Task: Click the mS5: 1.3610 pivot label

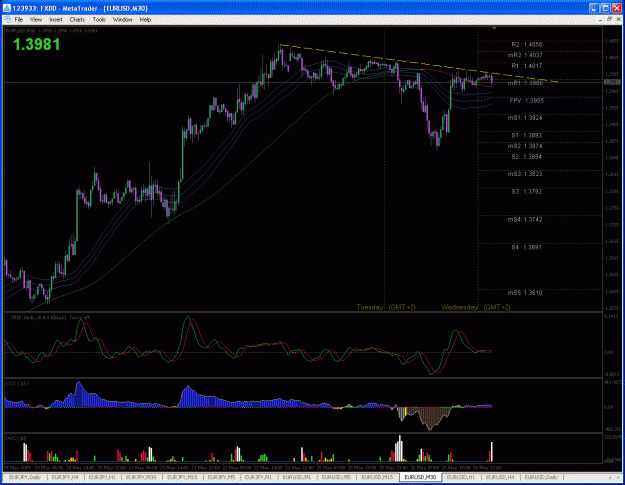Action: (525, 293)
